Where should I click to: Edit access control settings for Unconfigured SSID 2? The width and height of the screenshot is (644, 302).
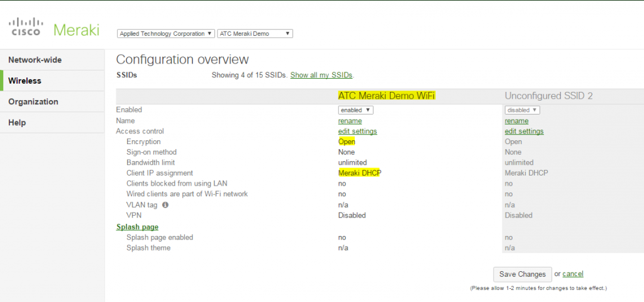pyautogui.click(x=524, y=131)
